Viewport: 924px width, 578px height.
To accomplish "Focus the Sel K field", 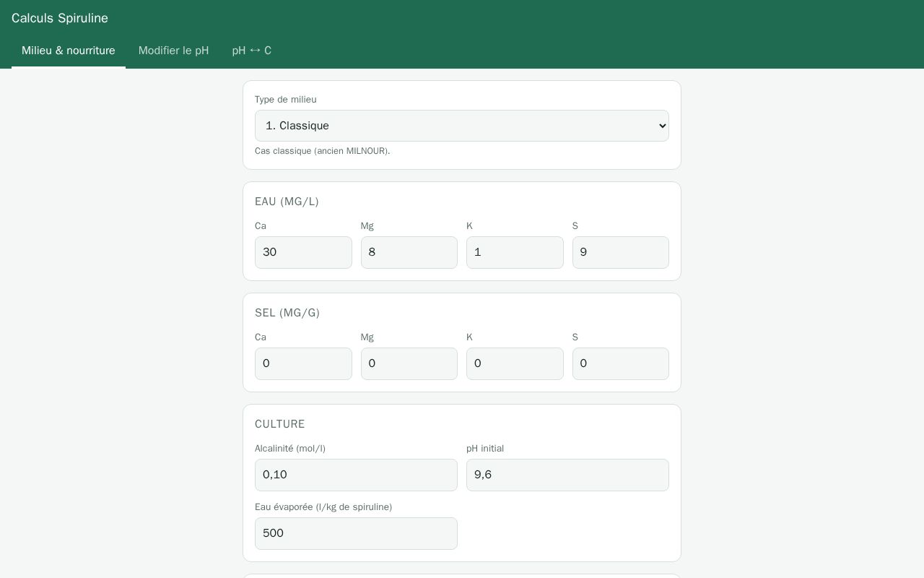I will coord(515,363).
